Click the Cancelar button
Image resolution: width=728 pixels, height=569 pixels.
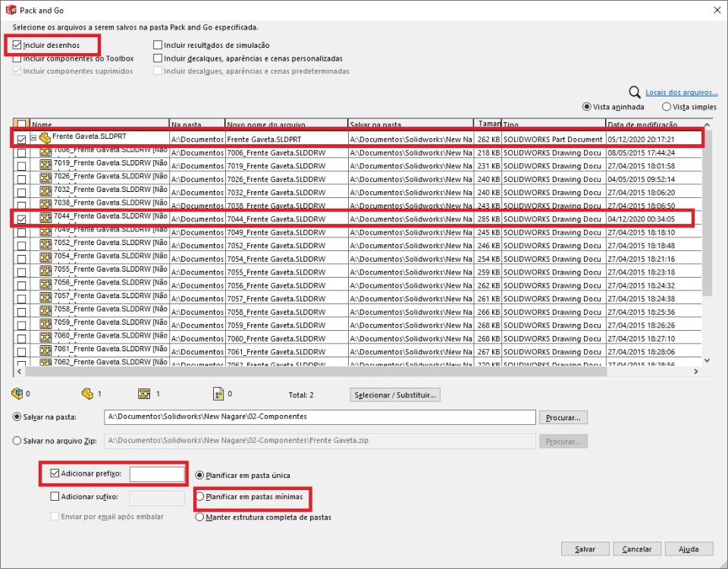[x=637, y=549]
